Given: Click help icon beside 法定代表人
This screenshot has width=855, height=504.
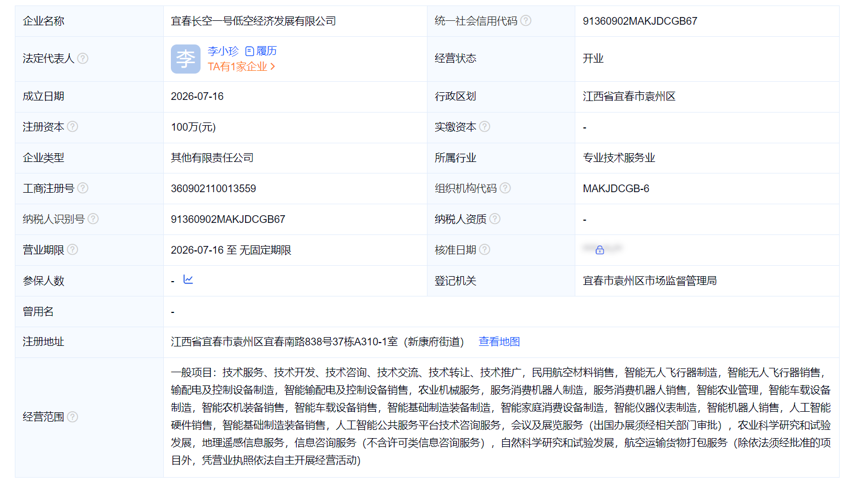Looking at the screenshot, I should coord(82,58).
